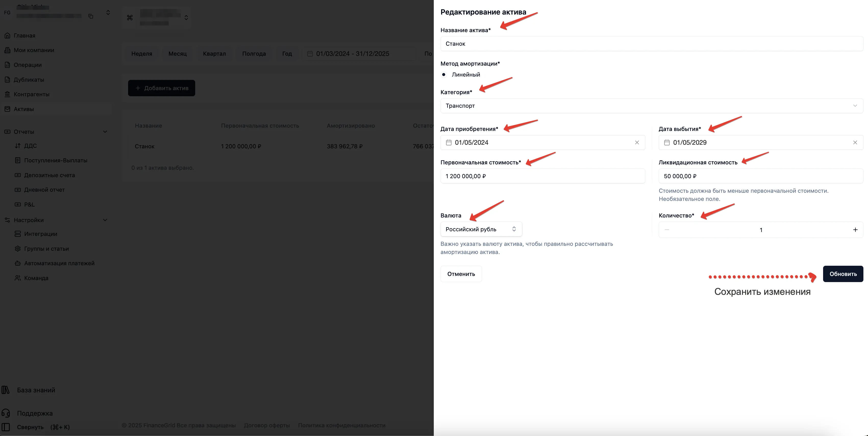Click the Мои компании building icon

[x=7, y=50]
